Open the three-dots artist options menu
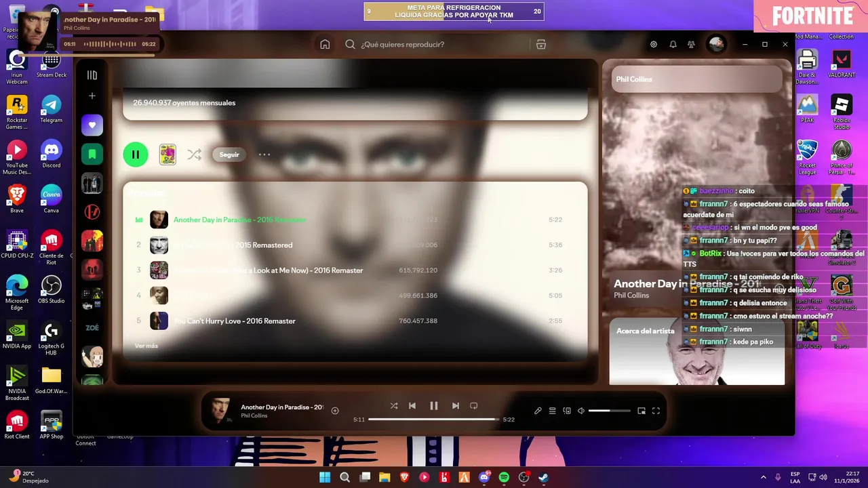The image size is (868, 488). 264,155
